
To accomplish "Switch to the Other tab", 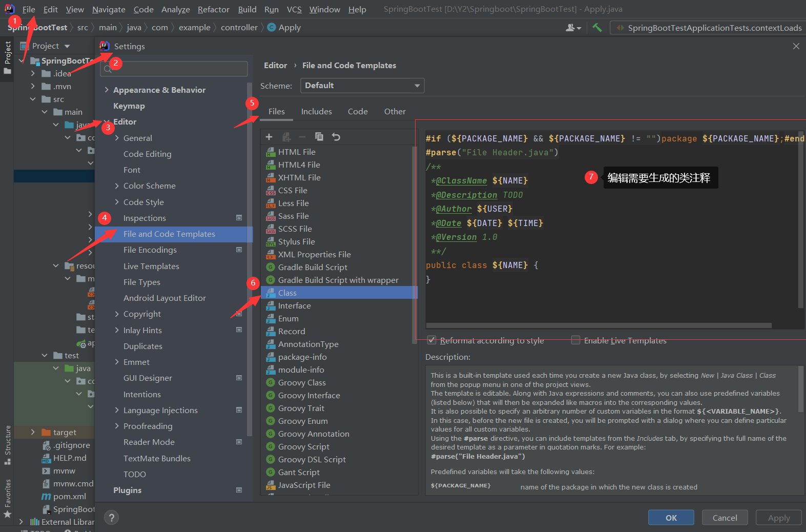I will pos(395,111).
